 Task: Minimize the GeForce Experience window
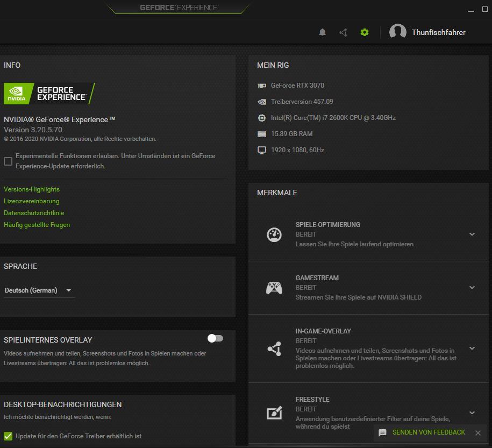[471, 10]
